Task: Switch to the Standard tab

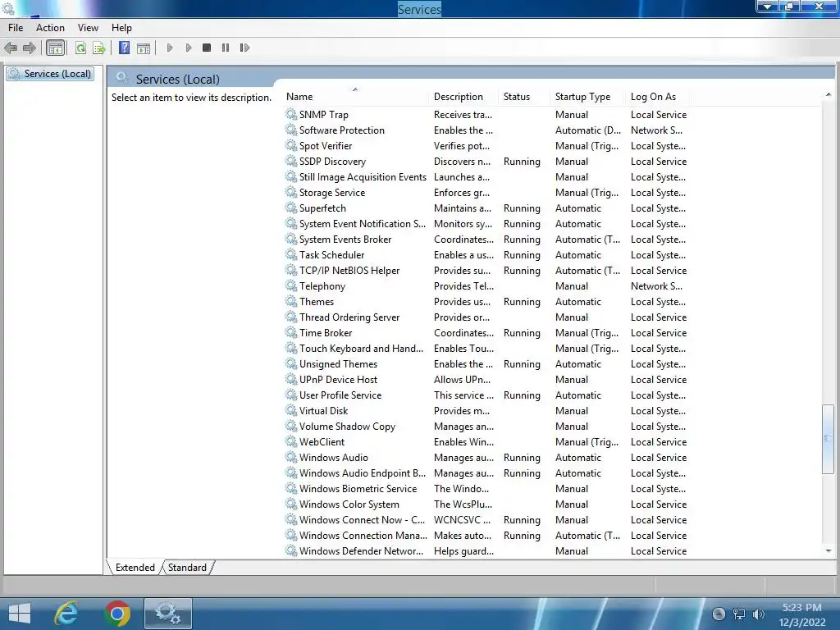Action: point(187,568)
